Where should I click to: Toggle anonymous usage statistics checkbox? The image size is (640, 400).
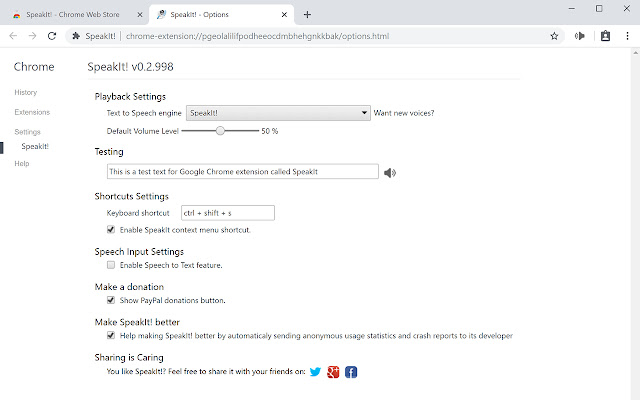pos(111,336)
